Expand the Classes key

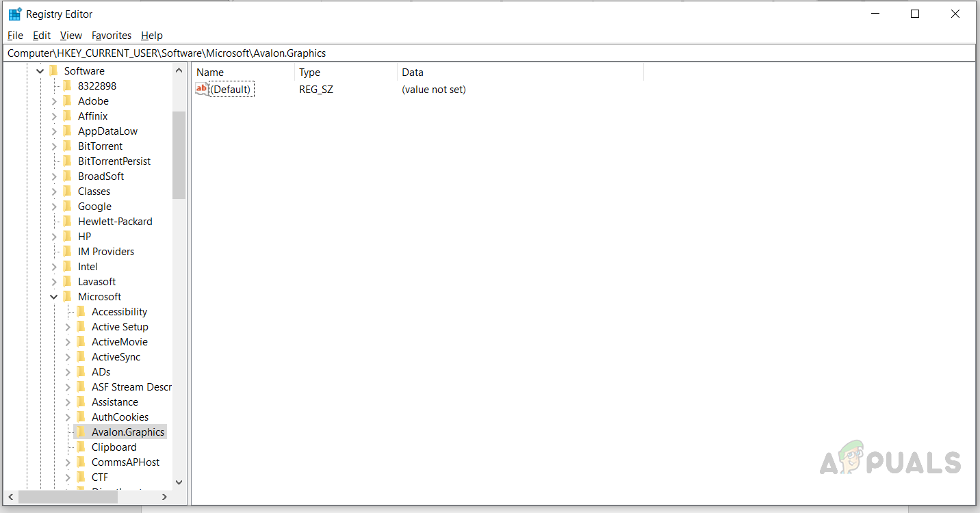[x=54, y=192]
